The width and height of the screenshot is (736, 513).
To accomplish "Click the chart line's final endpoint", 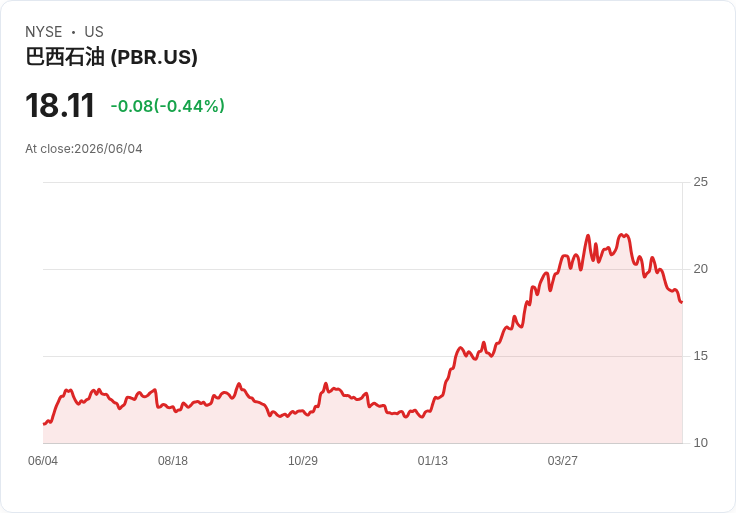I will 682,302.
